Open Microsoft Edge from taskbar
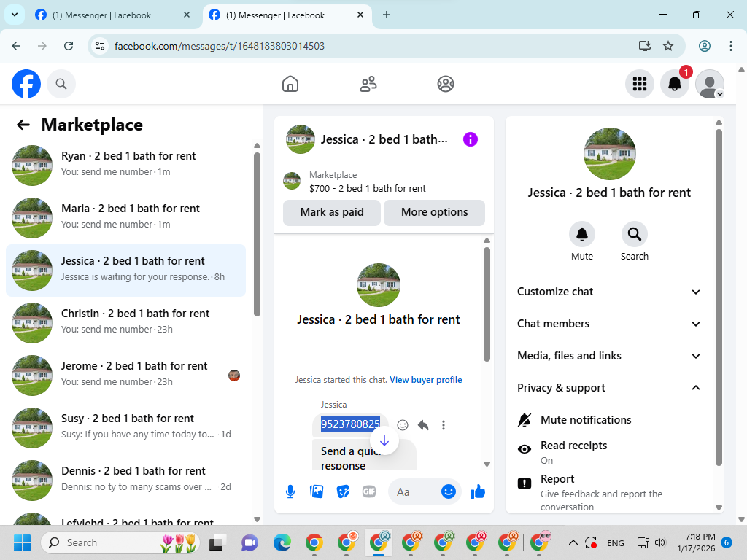The width and height of the screenshot is (747, 560). point(282,542)
